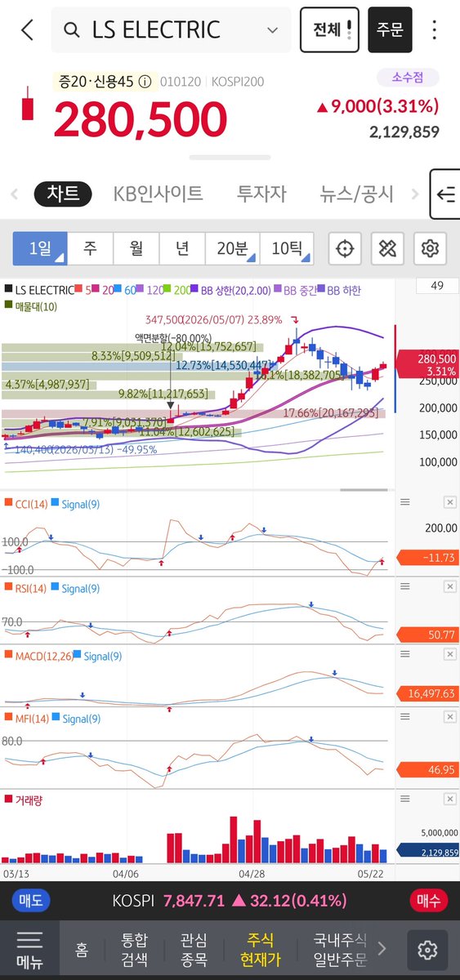Open the side panel toggle icon next to tabs
460x980 pixels.
[445, 194]
